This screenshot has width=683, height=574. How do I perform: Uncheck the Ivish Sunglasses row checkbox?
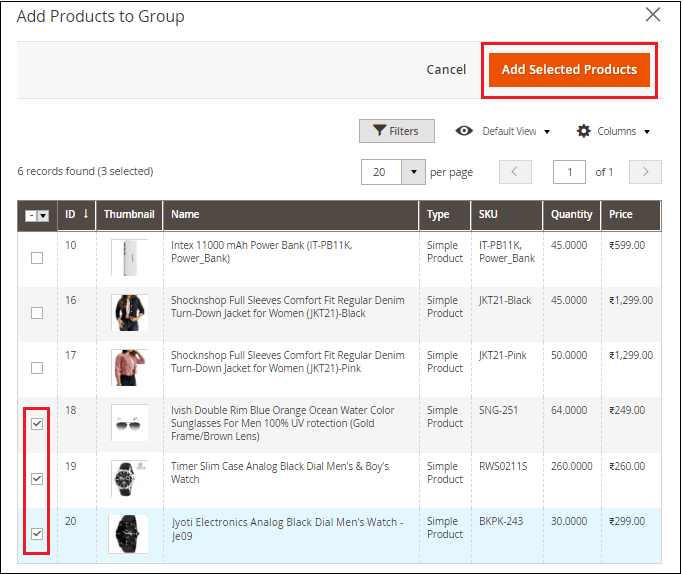coord(37,423)
